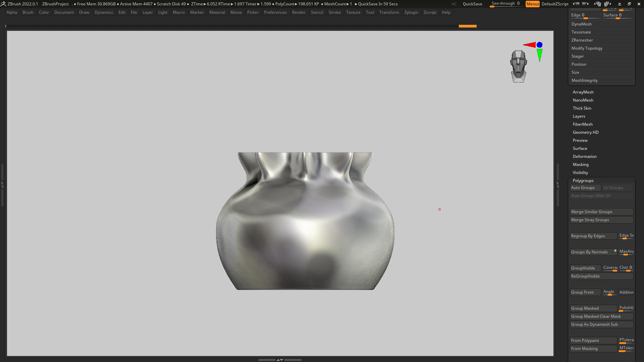
Task: Expand the Masking sub-palette
Action: tap(581, 165)
